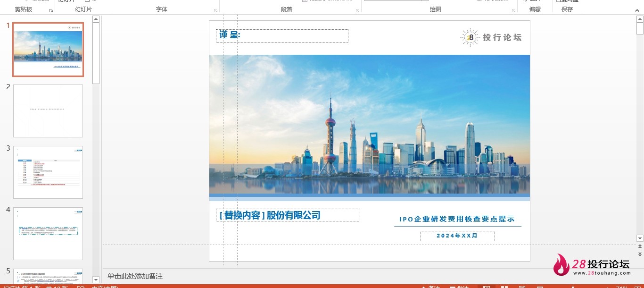Go to next slide using double-down arrow

tap(640, 254)
